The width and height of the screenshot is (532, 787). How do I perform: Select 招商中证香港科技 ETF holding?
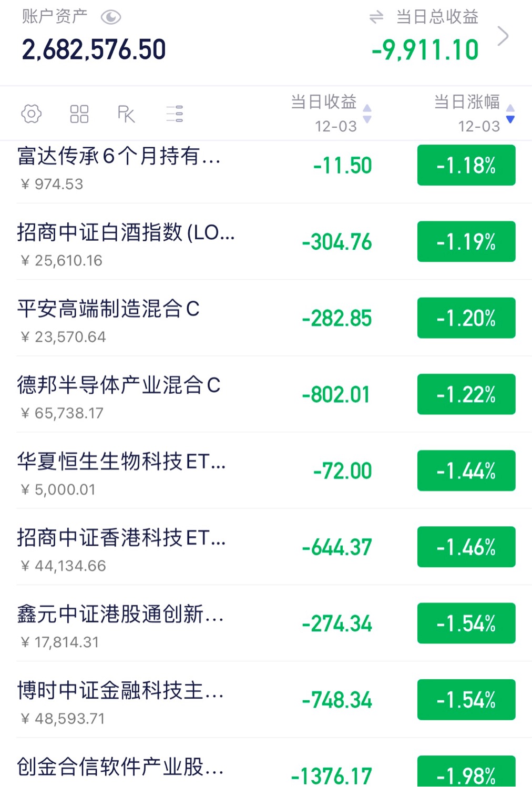[121, 547]
